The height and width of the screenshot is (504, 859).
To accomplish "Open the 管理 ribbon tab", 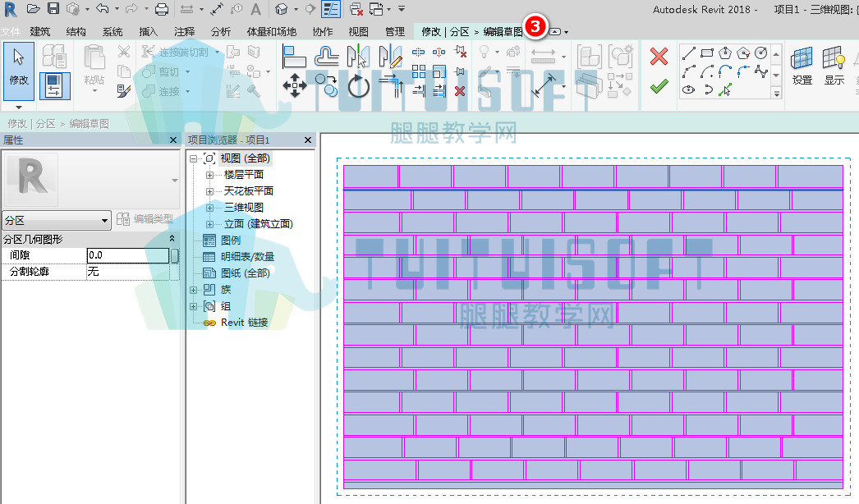I will [x=394, y=32].
